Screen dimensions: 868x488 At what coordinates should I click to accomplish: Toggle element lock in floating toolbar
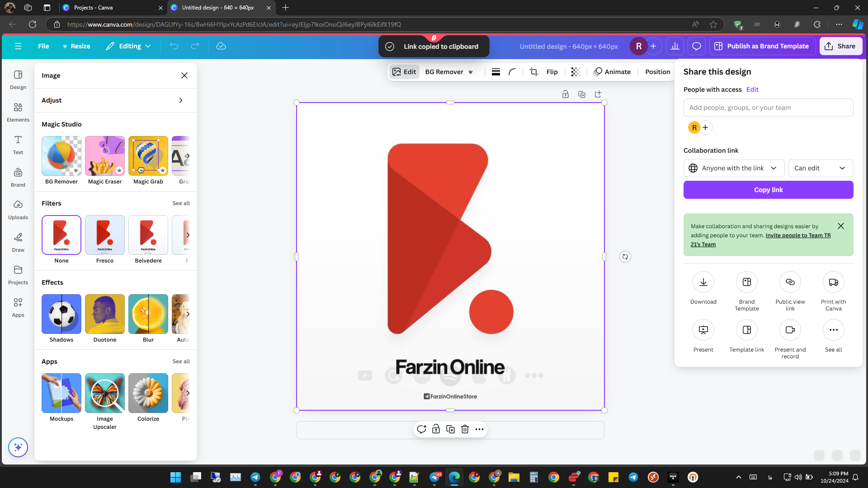(x=436, y=429)
